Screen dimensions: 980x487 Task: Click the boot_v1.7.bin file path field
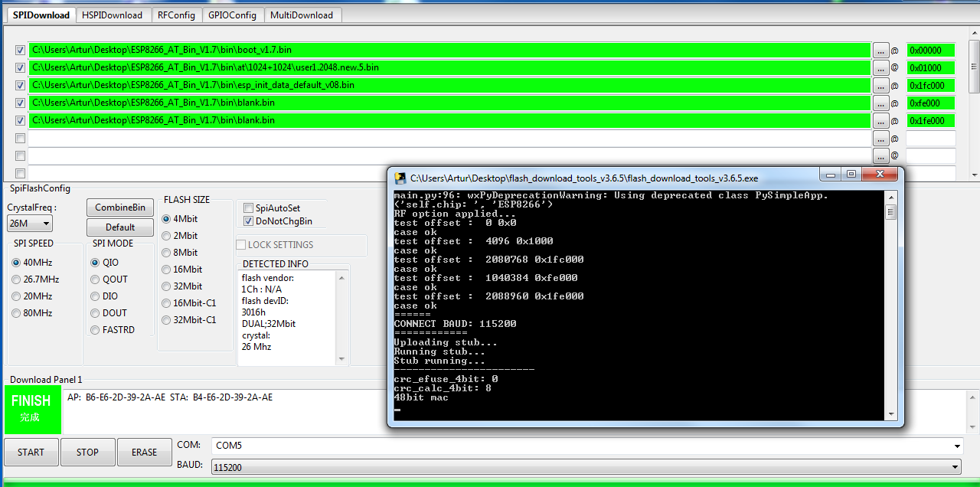(x=449, y=50)
